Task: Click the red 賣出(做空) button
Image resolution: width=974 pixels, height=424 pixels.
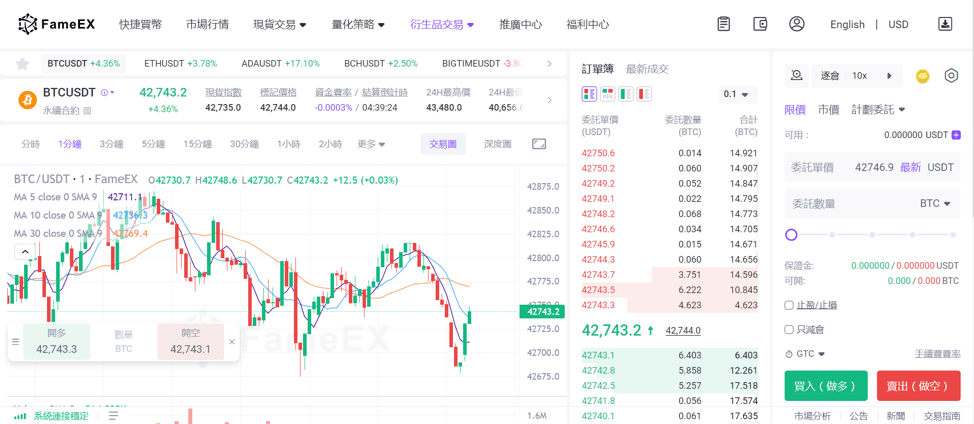Action: [918, 386]
